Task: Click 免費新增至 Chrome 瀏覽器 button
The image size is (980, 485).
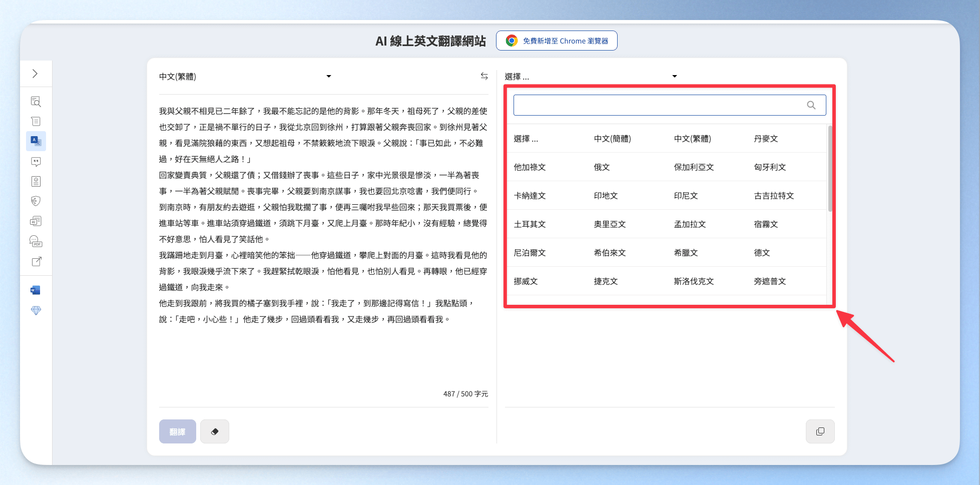Action: tap(557, 41)
